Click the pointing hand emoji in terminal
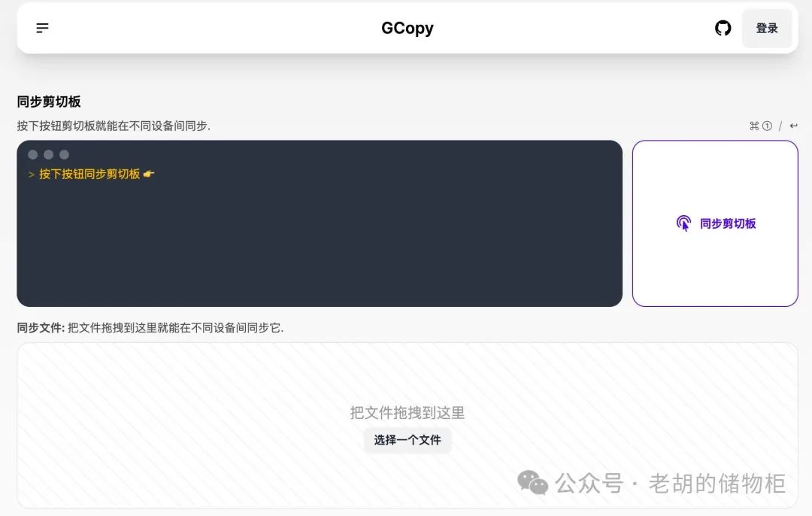This screenshot has width=812, height=516. pyautogui.click(x=149, y=174)
